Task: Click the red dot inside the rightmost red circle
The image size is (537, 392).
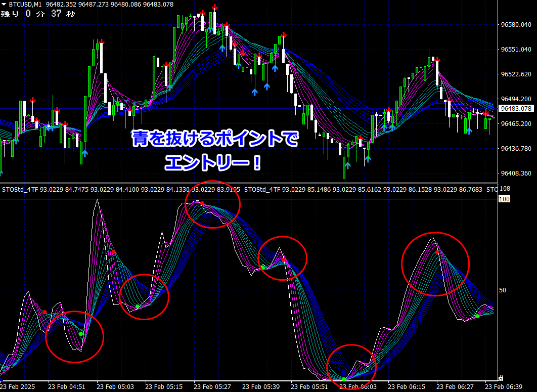Action: pyautogui.click(x=437, y=252)
